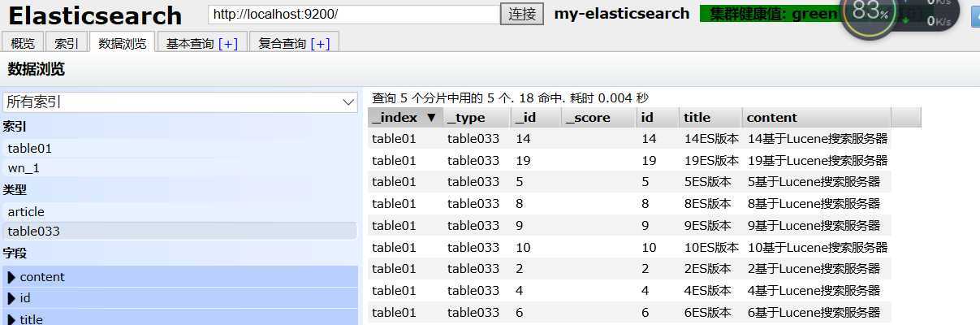Click the 2ES版本 title cell
This screenshot has height=325, width=980.
pyautogui.click(x=710, y=269)
